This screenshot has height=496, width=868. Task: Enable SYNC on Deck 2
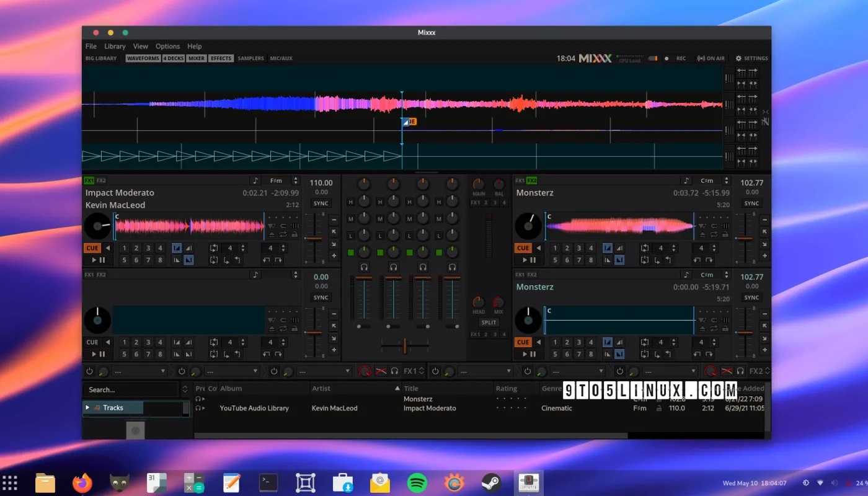click(751, 203)
